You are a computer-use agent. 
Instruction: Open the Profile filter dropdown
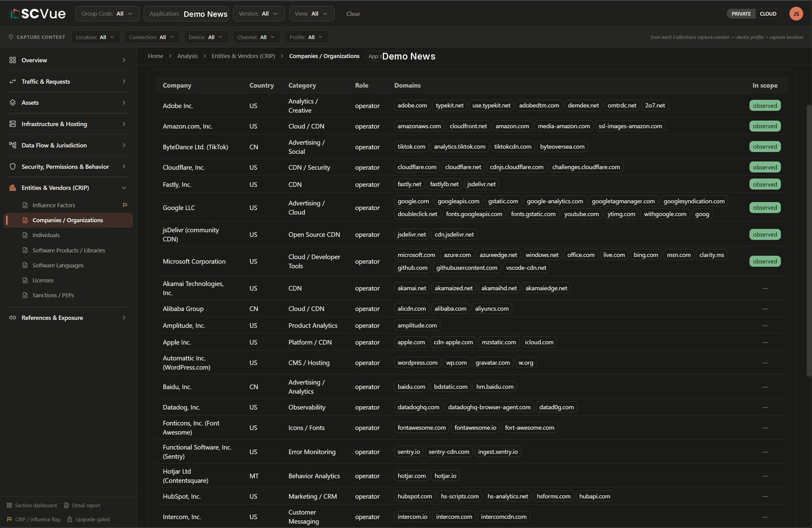[x=306, y=37]
